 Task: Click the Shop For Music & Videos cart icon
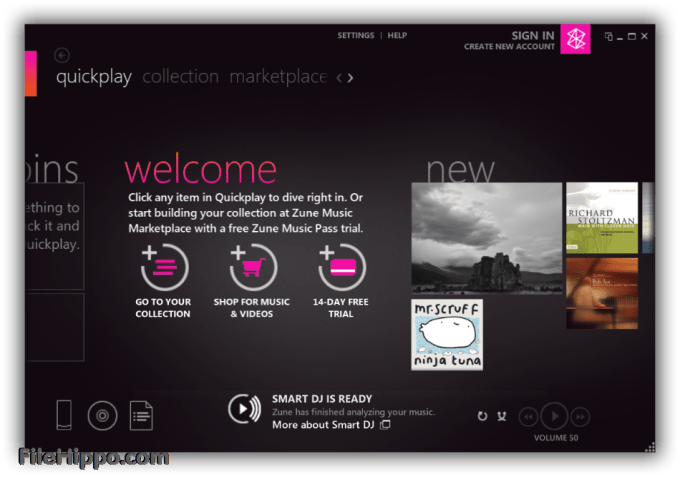click(x=253, y=267)
